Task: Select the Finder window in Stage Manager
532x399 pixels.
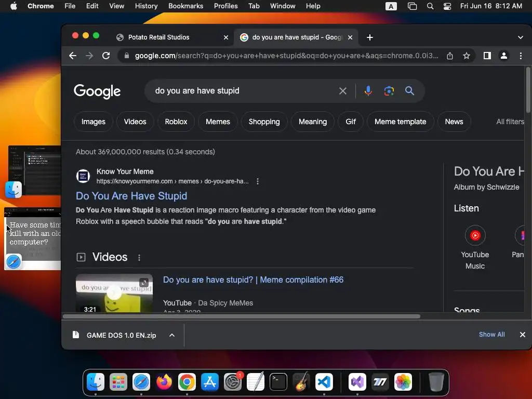Action: click(34, 170)
